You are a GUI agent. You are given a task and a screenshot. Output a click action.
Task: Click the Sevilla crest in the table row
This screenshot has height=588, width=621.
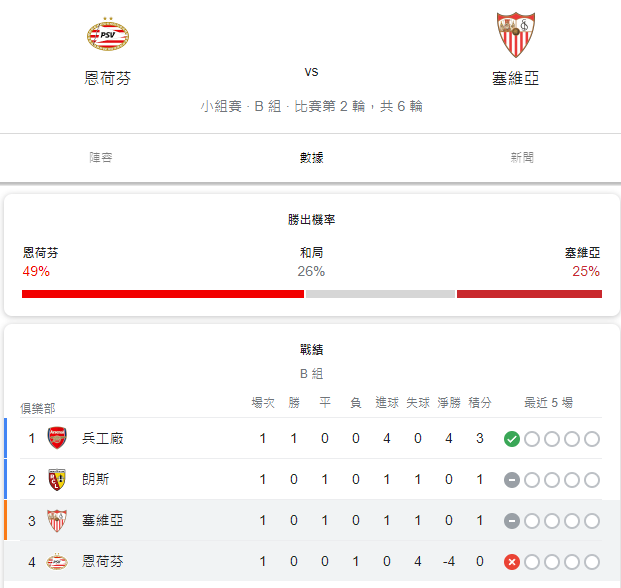57,521
